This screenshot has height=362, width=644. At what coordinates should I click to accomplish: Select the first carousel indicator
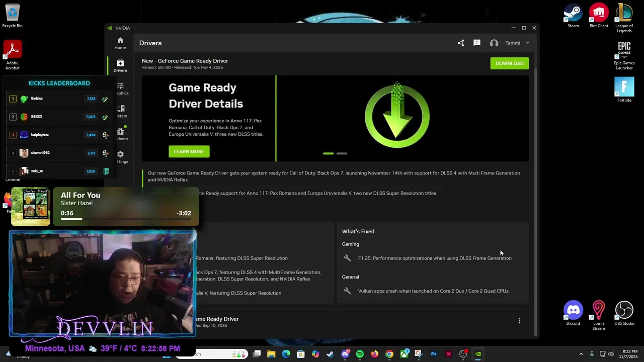(x=328, y=153)
